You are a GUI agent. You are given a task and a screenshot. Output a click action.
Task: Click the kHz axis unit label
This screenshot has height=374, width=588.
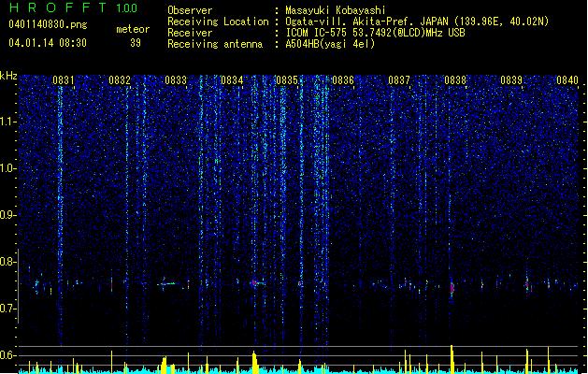[8, 76]
